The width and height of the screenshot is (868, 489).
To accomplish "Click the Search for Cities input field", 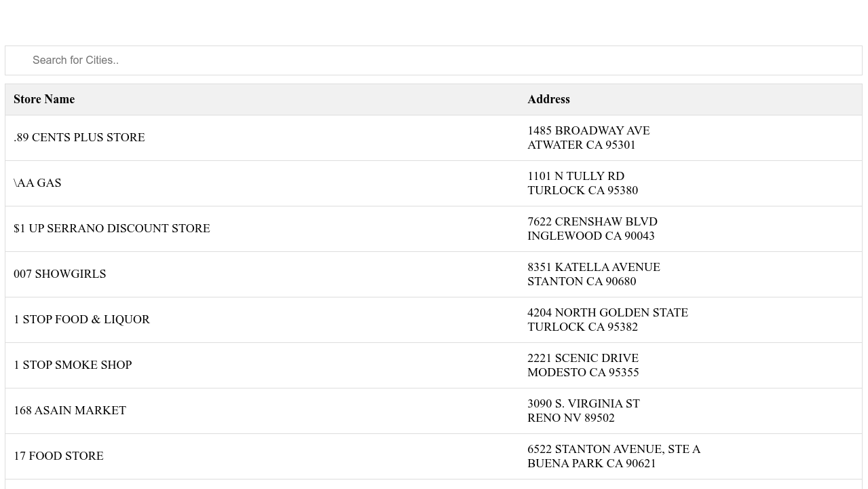I will click(x=433, y=60).
